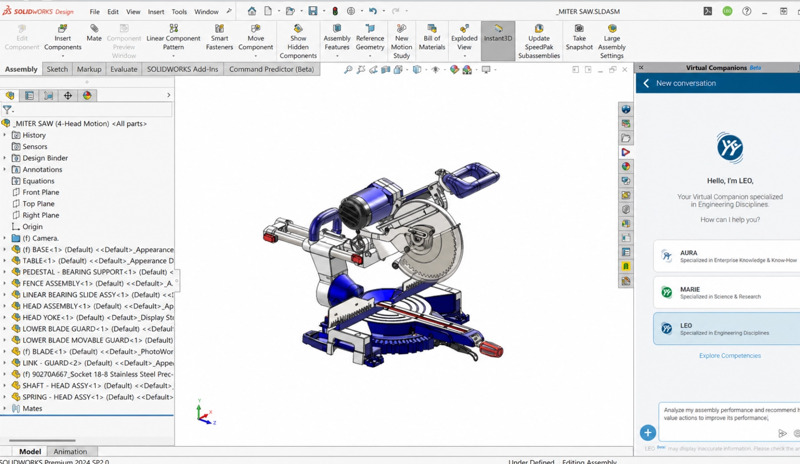Select the MARIE virtual companion
The image size is (800, 464).
(727, 292)
